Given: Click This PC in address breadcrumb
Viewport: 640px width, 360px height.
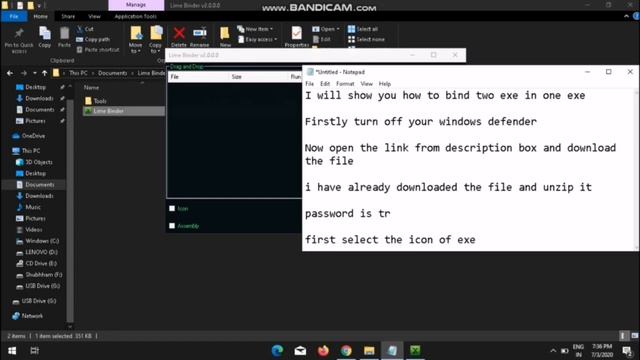Looking at the screenshot, I should [78, 73].
